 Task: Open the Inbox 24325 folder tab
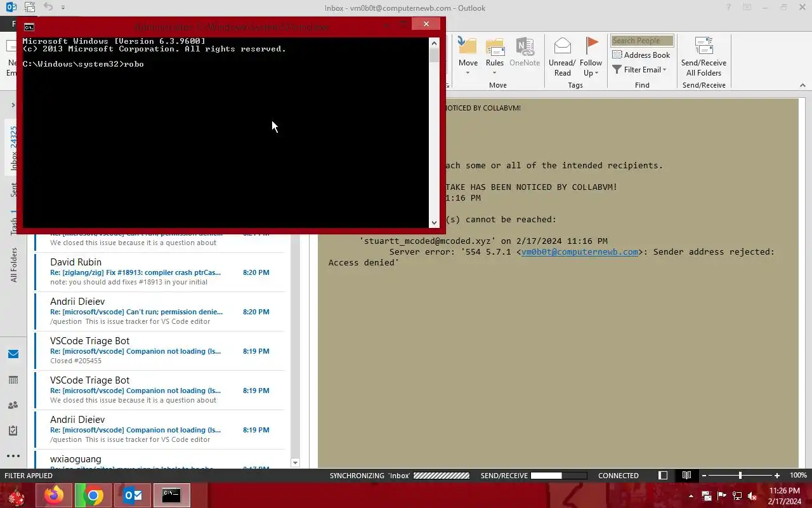tap(13, 149)
